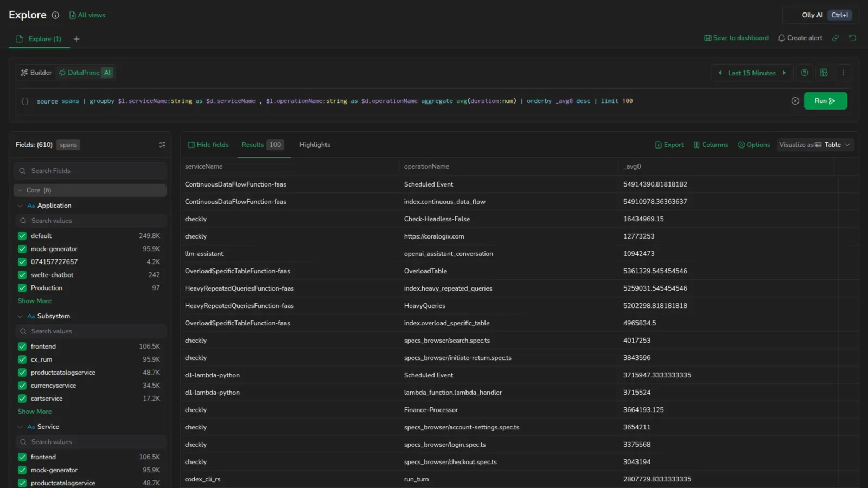This screenshot has height=488, width=868.
Task: Uncheck cartservice subsystem
Action: coord(22,399)
